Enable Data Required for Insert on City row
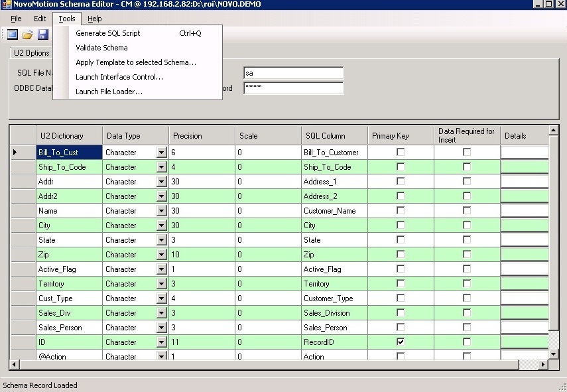The image size is (567, 392). (x=467, y=226)
